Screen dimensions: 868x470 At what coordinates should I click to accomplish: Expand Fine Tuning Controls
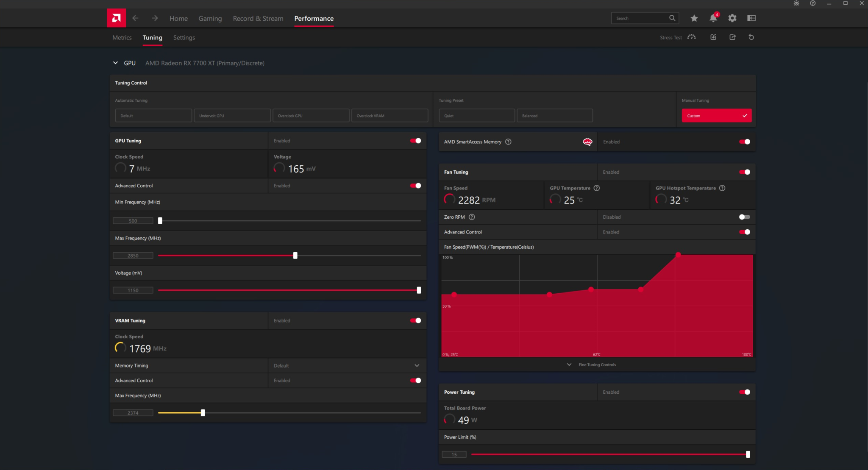[592, 365]
